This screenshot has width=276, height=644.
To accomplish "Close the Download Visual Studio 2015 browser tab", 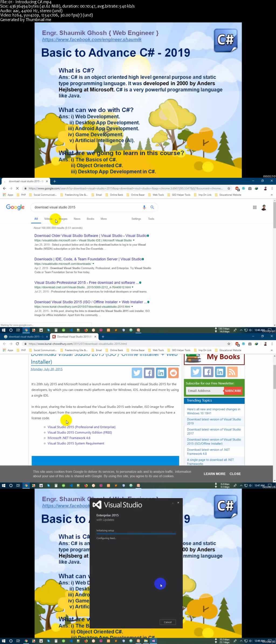I will coord(95,336).
